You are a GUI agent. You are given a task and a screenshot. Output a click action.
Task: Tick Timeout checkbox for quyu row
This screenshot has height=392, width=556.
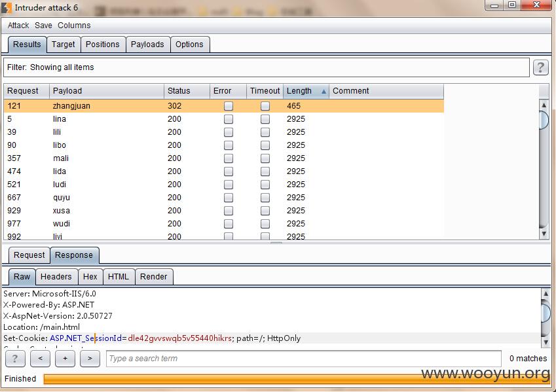coord(265,198)
